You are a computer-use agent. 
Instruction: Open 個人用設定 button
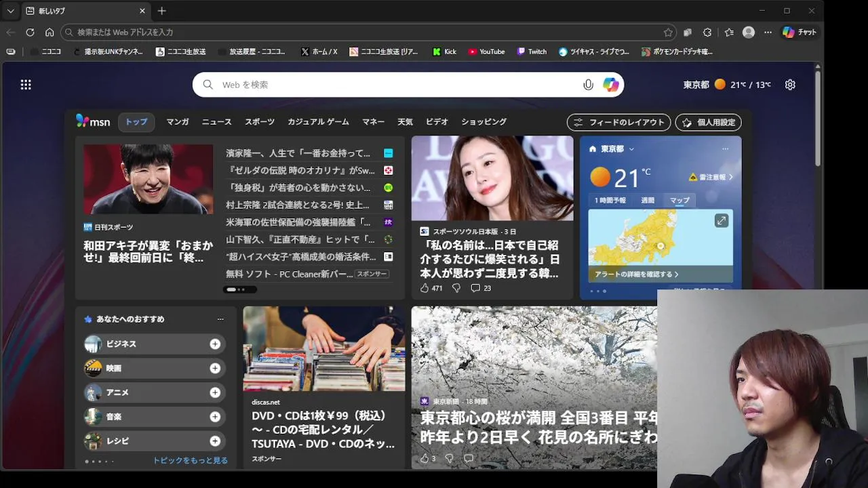708,123
